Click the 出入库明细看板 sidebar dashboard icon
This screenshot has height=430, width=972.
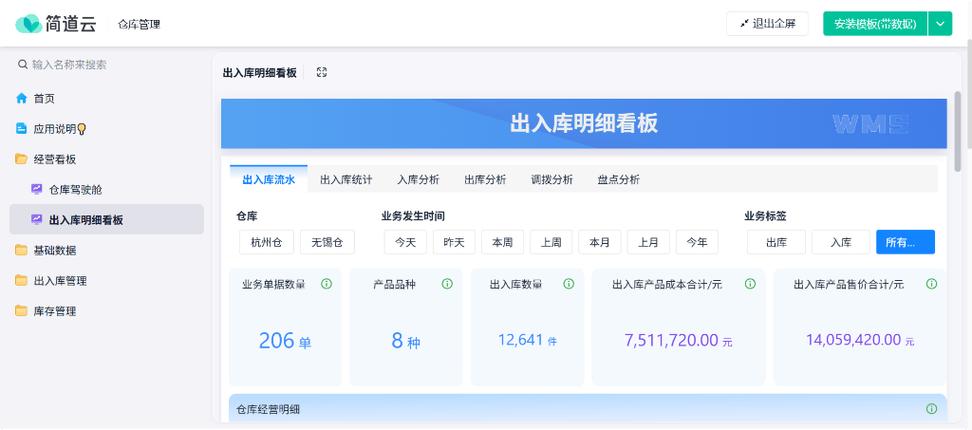(37, 220)
